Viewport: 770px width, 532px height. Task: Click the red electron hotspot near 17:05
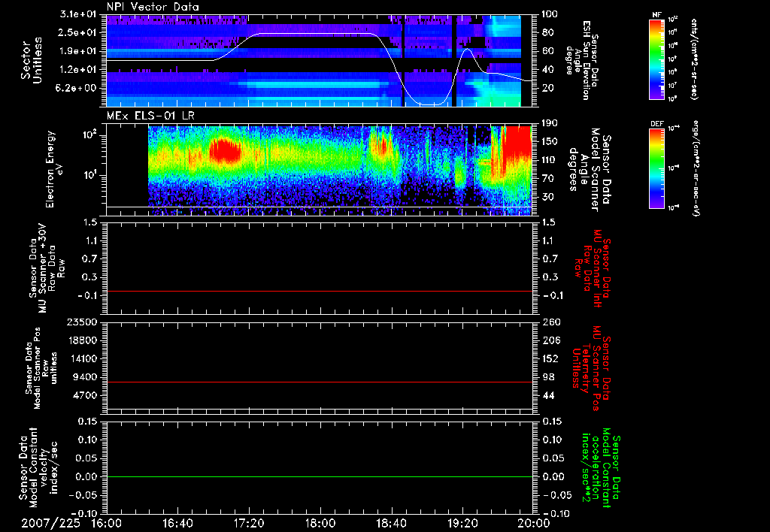226,150
